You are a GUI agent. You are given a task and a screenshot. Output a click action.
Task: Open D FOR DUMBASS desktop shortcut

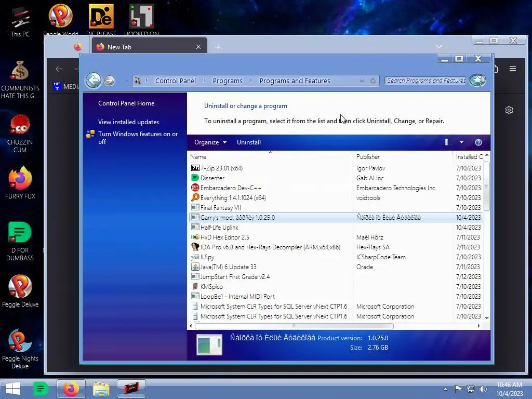pos(20,241)
